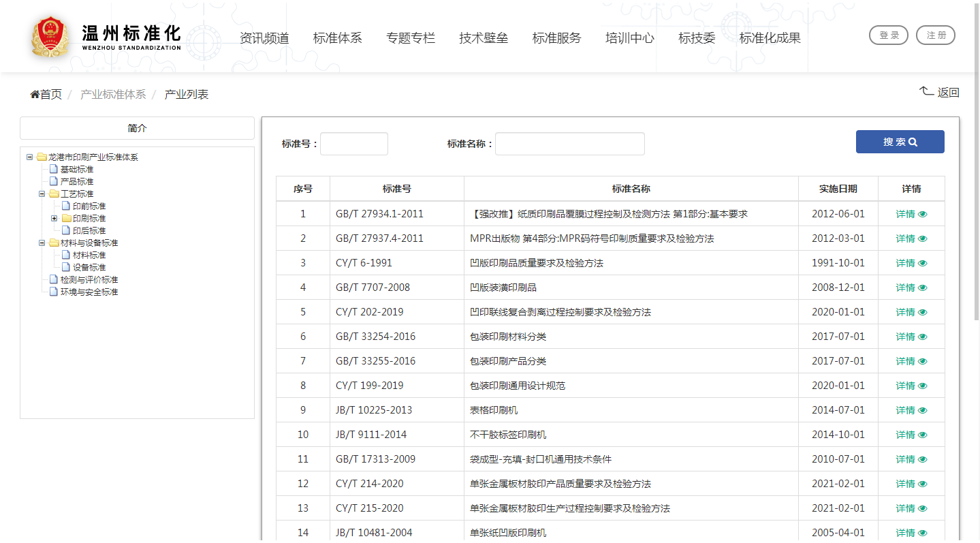980x543 pixels.
Task: Click the blue 搜索 search button
Action: coord(900,142)
